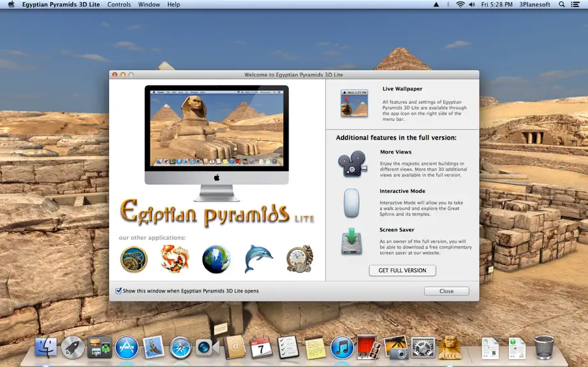This screenshot has width=588, height=367.
Task: Launch Safari compass in the Dock
Action: tap(180, 348)
